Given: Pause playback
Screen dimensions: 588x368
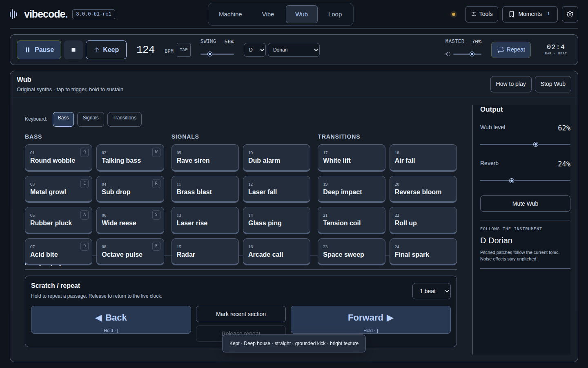Looking at the screenshot, I should 39,50.
